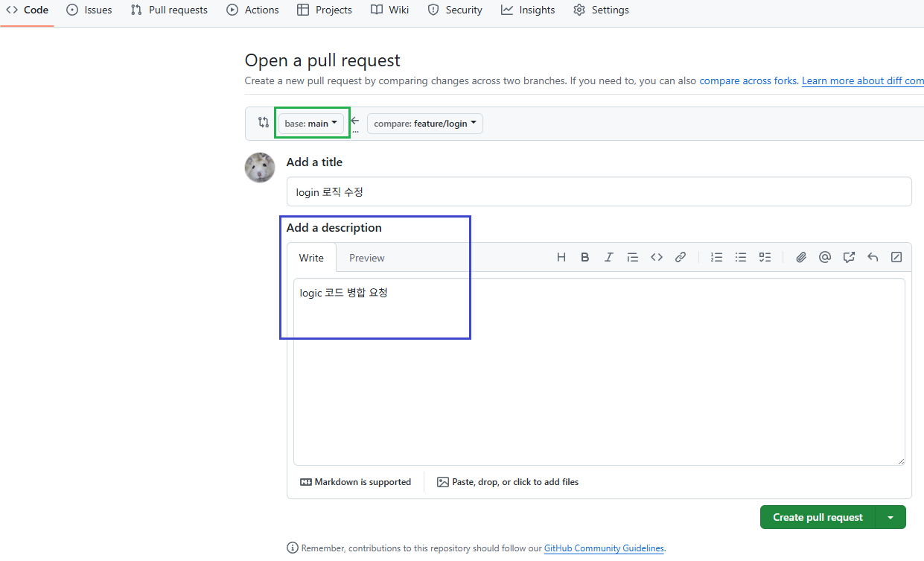Attach a file using the paperclip icon
Image resolution: width=924 pixels, height=561 pixels.
(x=800, y=257)
